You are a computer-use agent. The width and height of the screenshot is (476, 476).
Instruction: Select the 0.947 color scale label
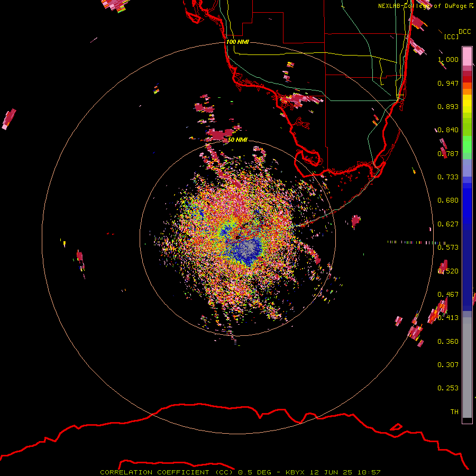click(x=448, y=83)
